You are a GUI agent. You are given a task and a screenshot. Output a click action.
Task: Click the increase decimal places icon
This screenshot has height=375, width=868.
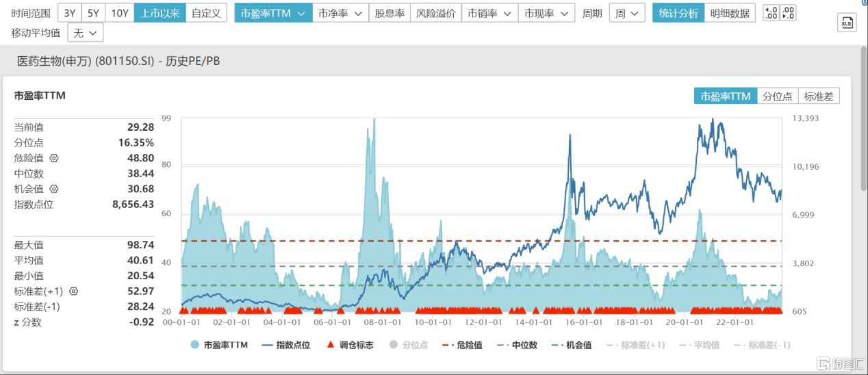(x=771, y=13)
